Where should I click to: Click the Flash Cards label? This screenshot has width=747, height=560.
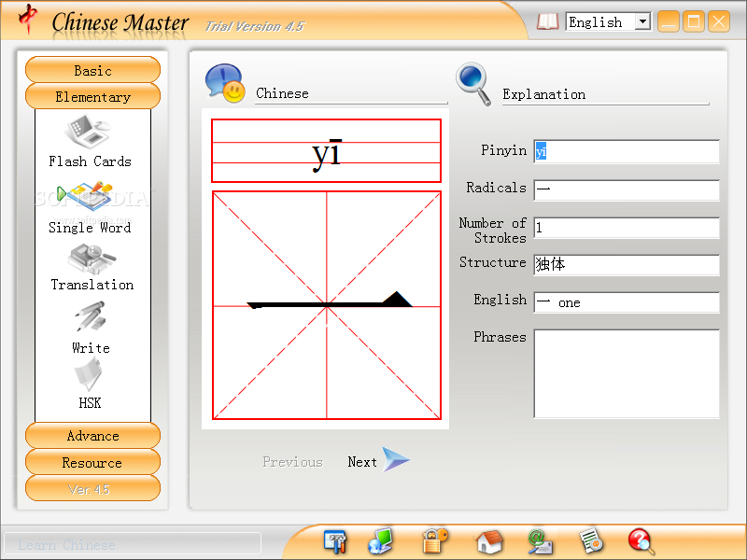(x=90, y=161)
